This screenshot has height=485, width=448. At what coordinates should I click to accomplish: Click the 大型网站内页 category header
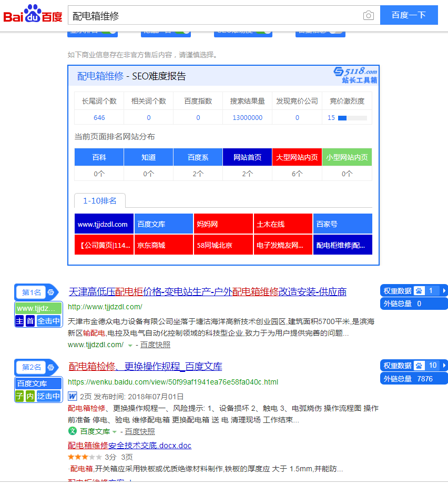tap(297, 157)
